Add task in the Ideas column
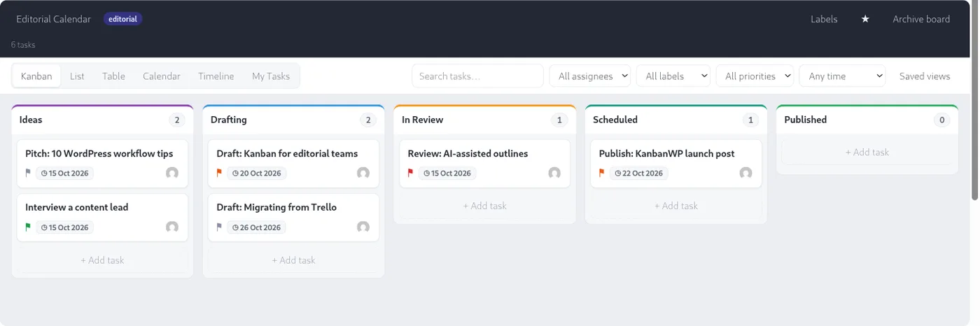980x326 pixels. tap(102, 260)
